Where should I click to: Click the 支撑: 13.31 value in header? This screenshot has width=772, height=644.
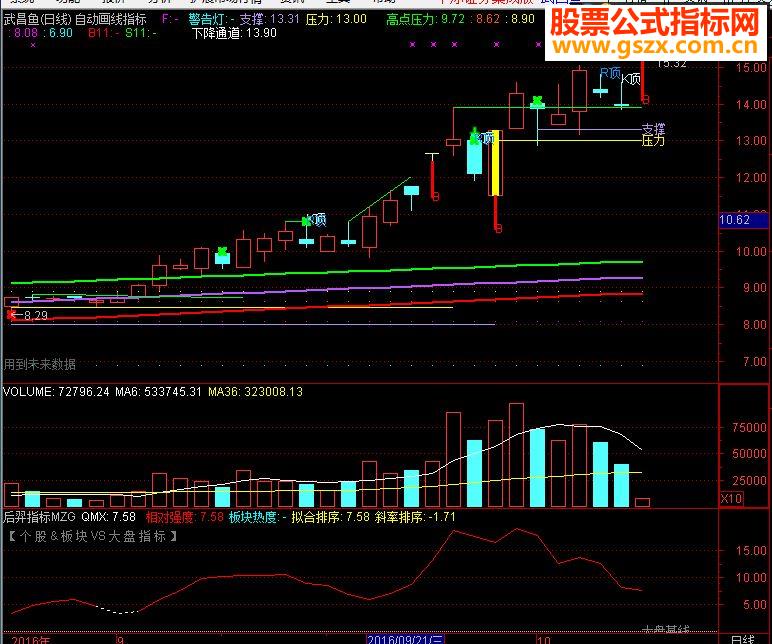(269, 19)
